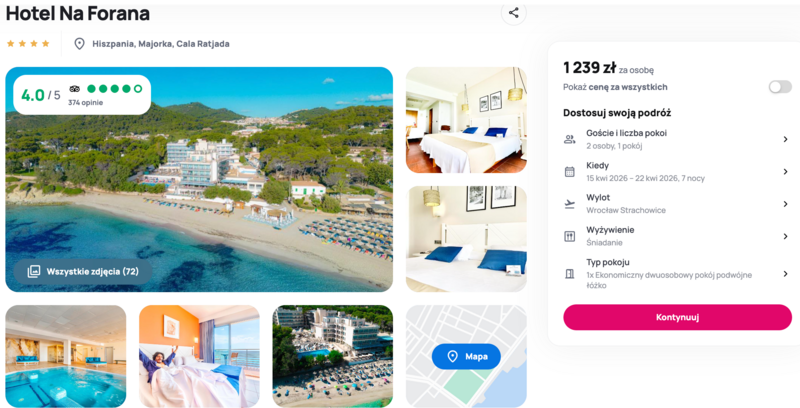800x408 pixels.
Task: Open the Wyżywienie Śniadanie option row
Action: coord(677,236)
